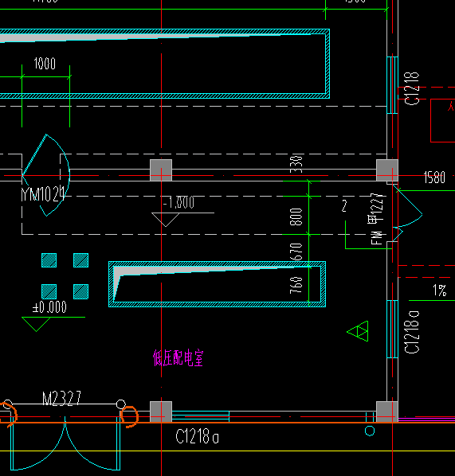Select the magenta room name text
455x476 pixels.
coord(178,358)
